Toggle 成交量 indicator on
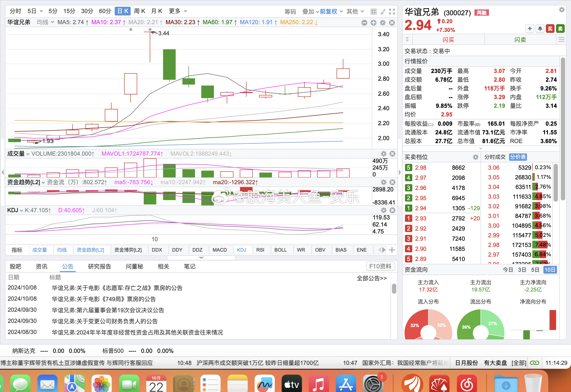Image resolution: width=571 pixels, height=392 pixels. [x=40, y=250]
